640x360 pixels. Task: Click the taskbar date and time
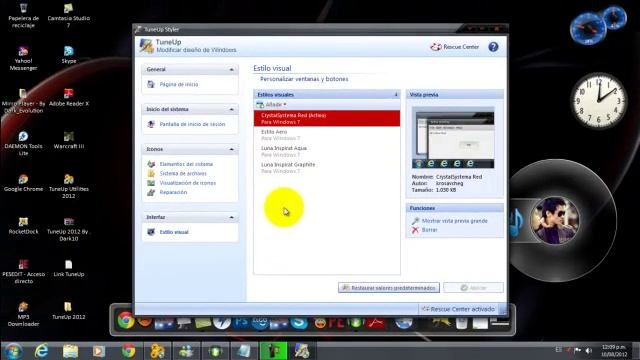click(x=613, y=351)
